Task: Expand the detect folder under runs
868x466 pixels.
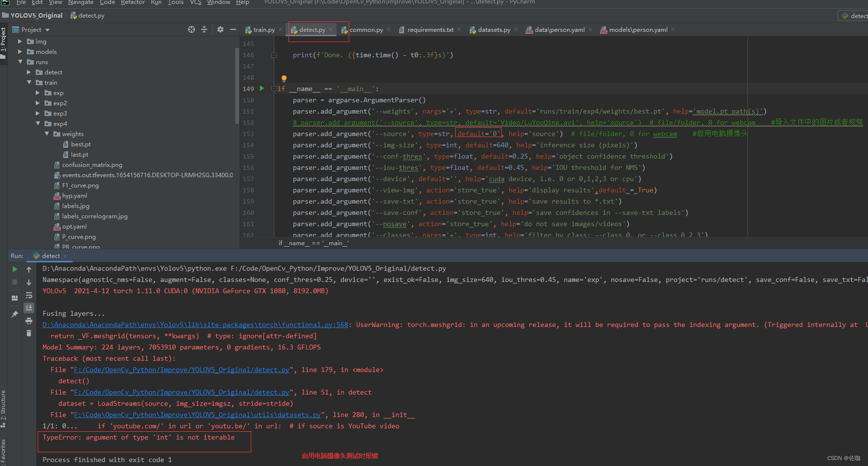Action: click(29, 72)
